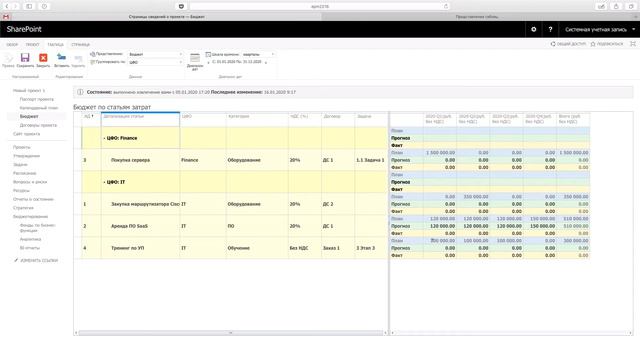Screen dimensions: 640x360
Task: Open SharePoint settings gear
Action: tap(533, 29)
